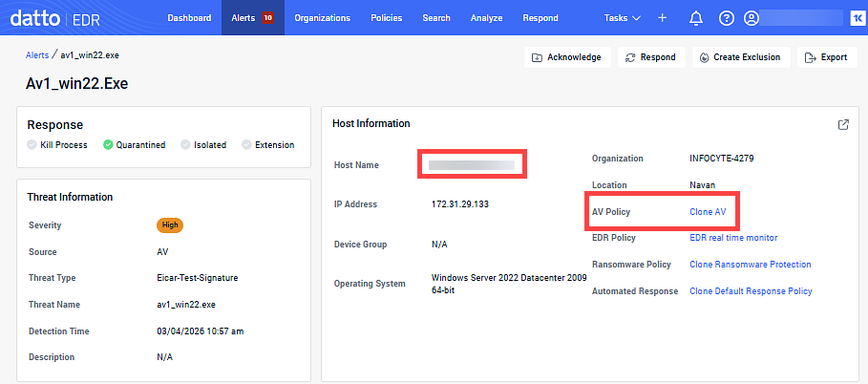Toggle the Quarantined response status
The height and width of the screenshot is (384, 868).
click(134, 145)
